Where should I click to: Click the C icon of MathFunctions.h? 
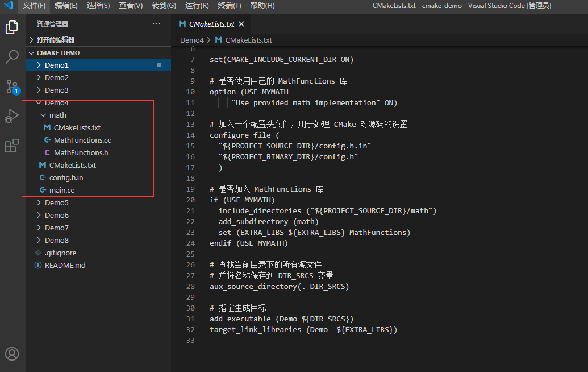click(x=47, y=152)
